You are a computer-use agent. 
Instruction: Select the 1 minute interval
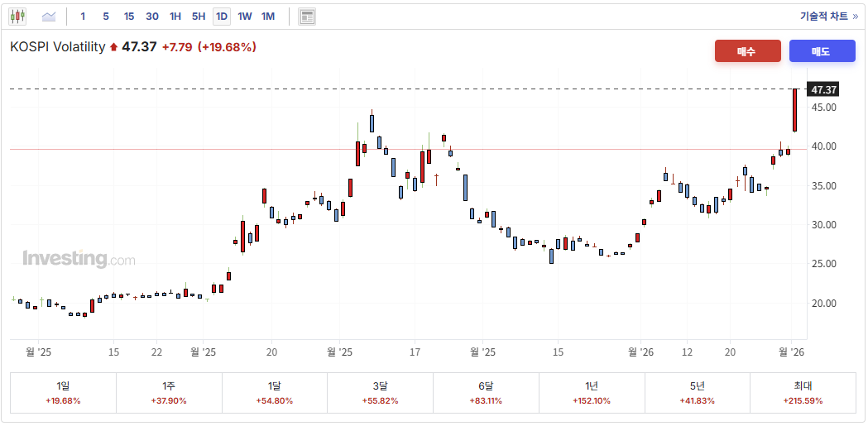coord(83,17)
